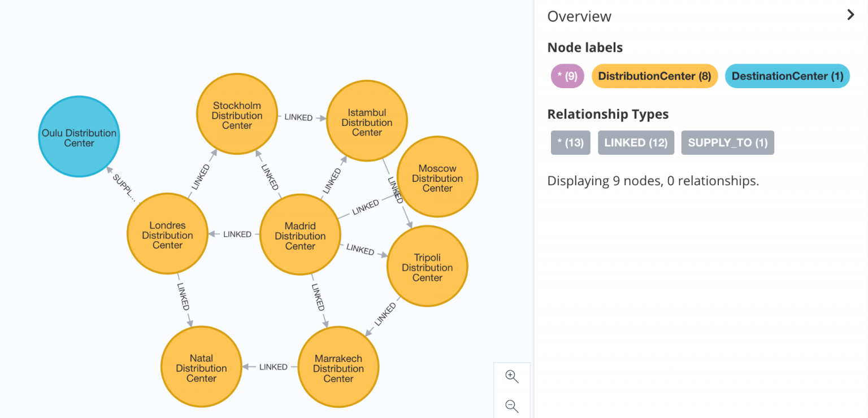Click the LINKED edge between Madrid and Londres
This screenshot has height=418, width=868.
click(236, 234)
